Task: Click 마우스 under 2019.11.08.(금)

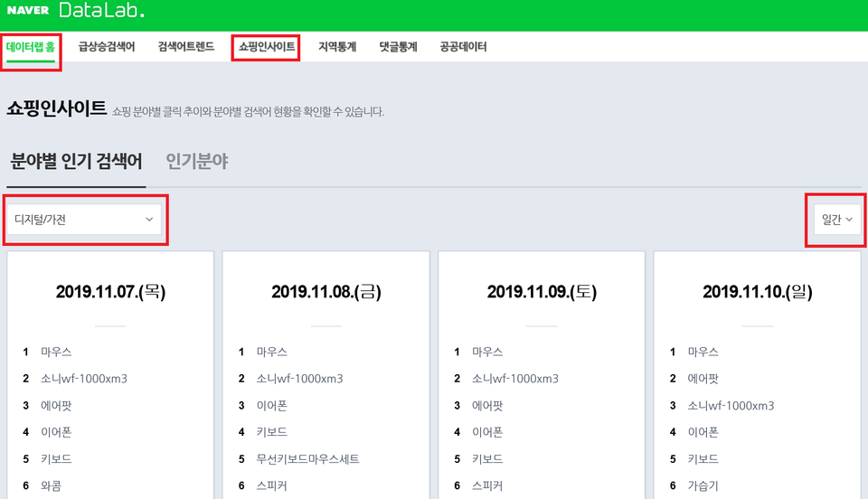Action: (272, 352)
